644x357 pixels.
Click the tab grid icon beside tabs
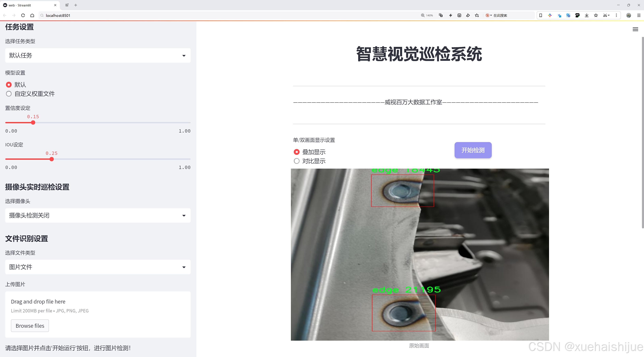(x=67, y=5)
